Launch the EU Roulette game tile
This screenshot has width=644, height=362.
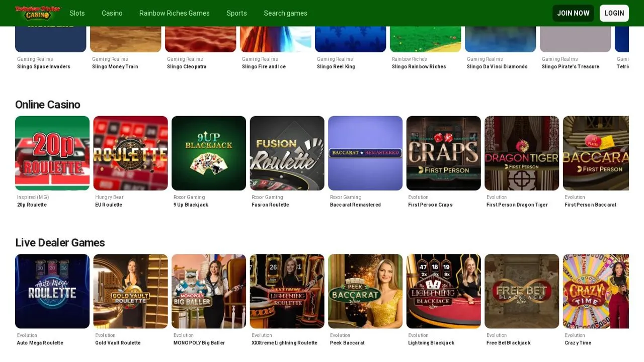pos(131,153)
